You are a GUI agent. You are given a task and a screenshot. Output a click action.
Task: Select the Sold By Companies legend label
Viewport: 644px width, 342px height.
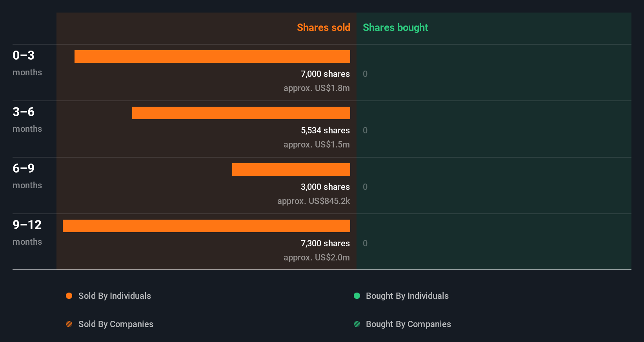point(116,324)
